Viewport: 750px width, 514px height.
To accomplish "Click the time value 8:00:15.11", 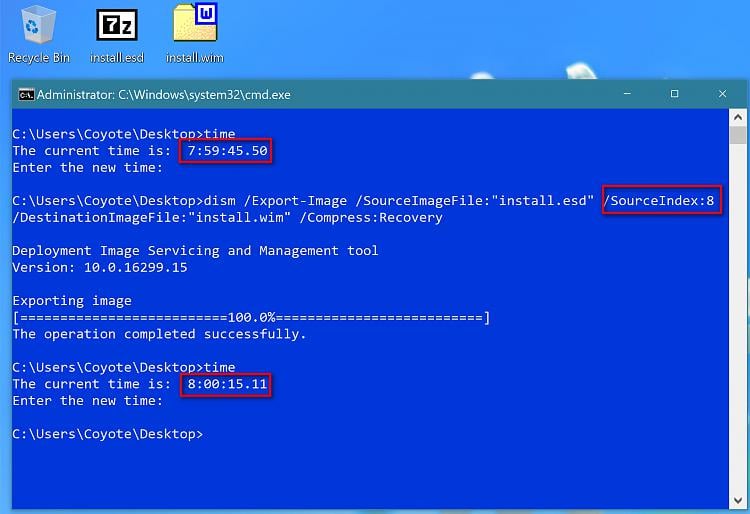I will tap(227, 384).
